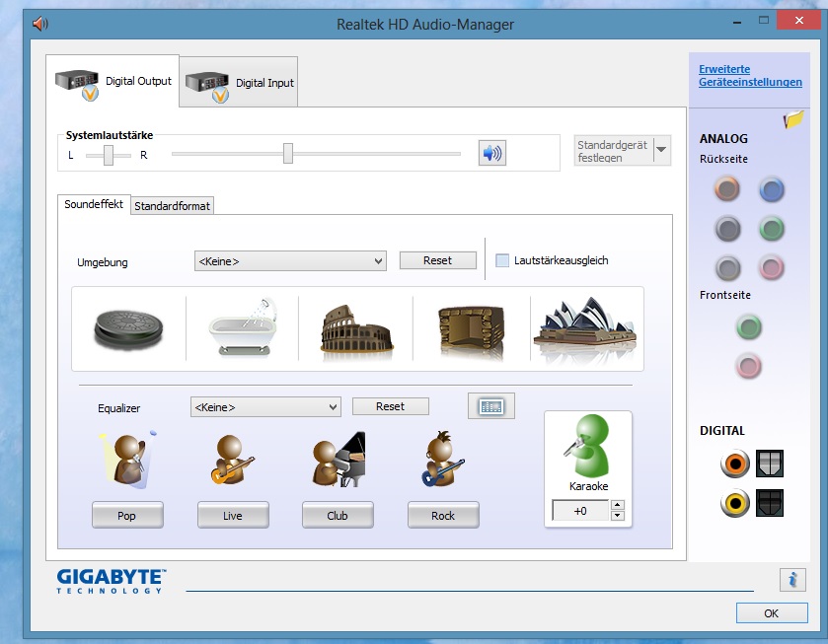The width and height of the screenshot is (828, 644).
Task: Select the Sydney Opera House environment icon
Action: [585, 329]
